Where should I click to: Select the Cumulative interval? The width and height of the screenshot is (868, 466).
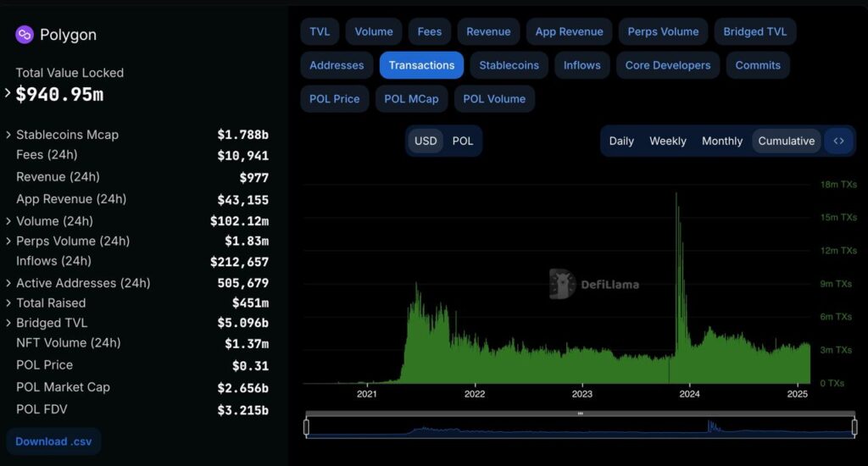coord(786,141)
